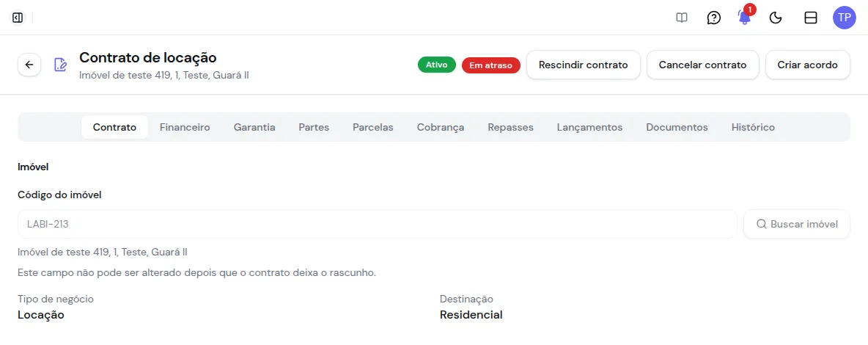Open the Parcelas tab
The height and width of the screenshot is (345, 868).
point(373,127)
